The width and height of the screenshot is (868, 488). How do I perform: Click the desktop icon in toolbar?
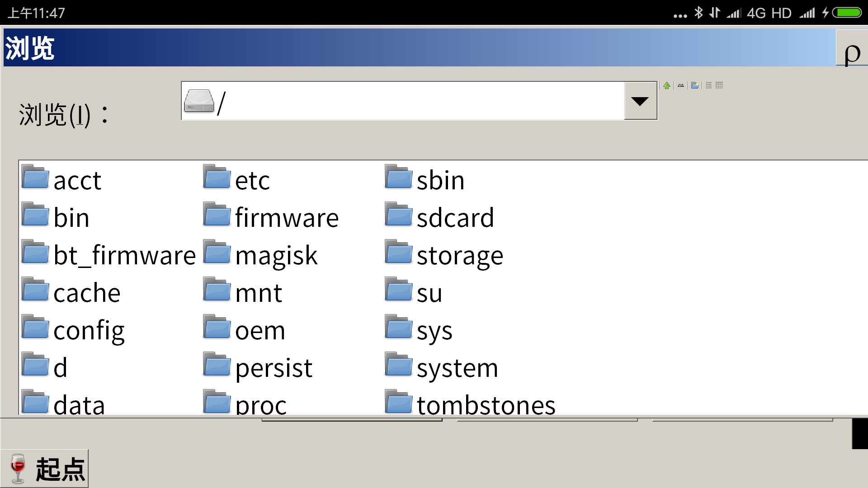pos(681,85)
